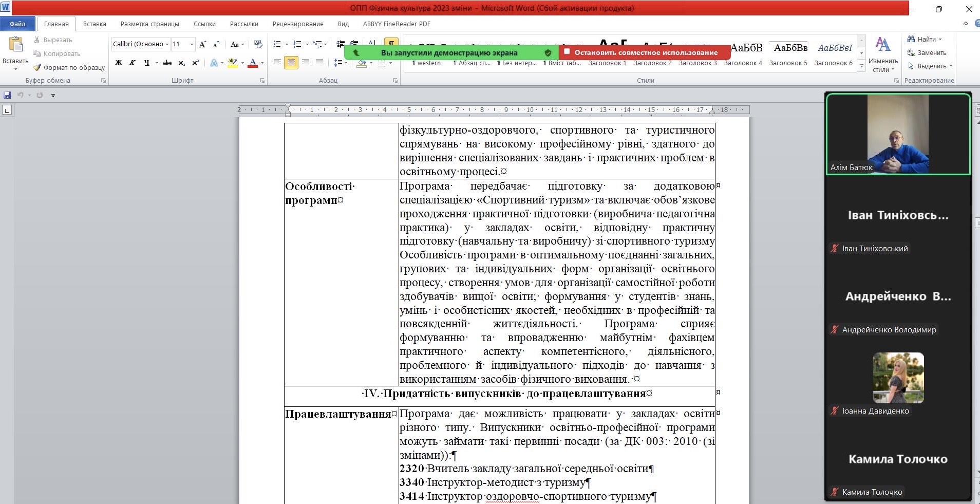Click the bulleted list icon
The width and height of the screenshot is (980, 504).
[277, 44]
